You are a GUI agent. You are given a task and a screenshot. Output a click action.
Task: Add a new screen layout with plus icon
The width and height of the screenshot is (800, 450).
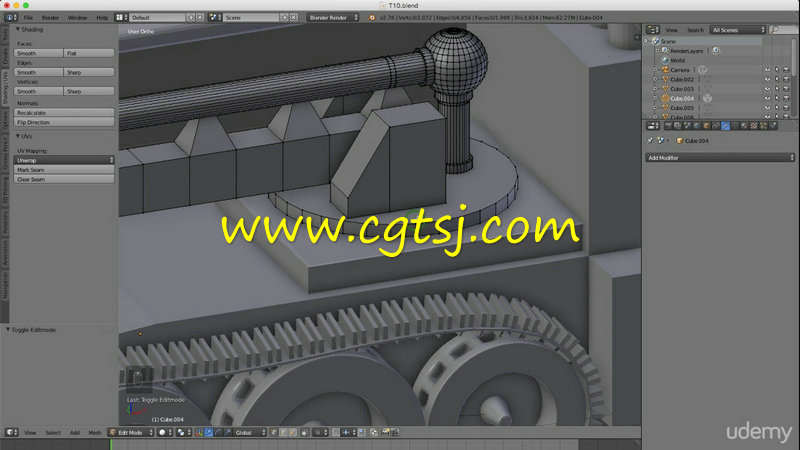point(191,17)
